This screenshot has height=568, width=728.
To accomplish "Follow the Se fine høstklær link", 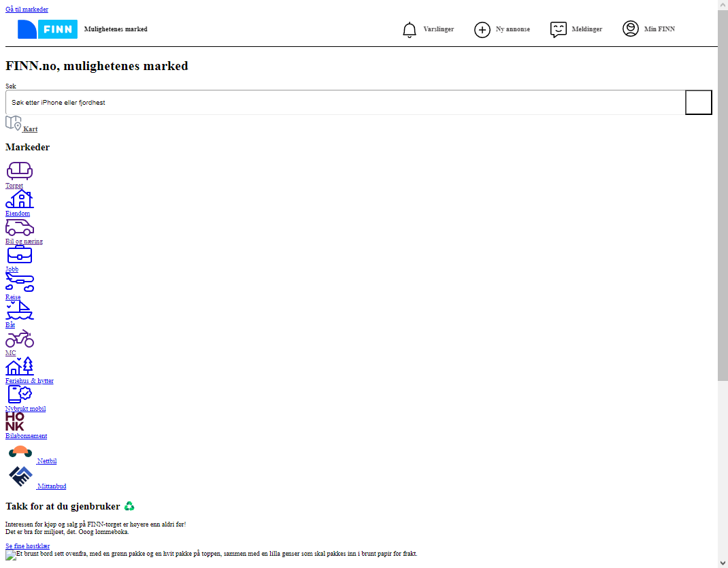I will point(27,546).
